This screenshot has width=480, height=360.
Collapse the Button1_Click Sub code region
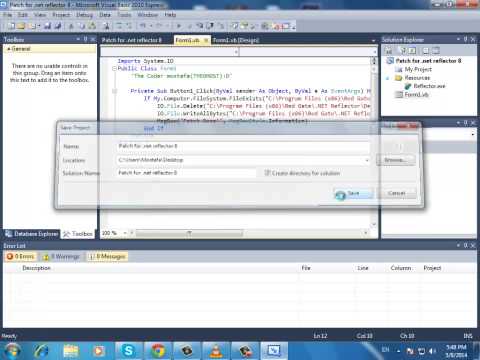pyautogui.click(x=114, y=91)
